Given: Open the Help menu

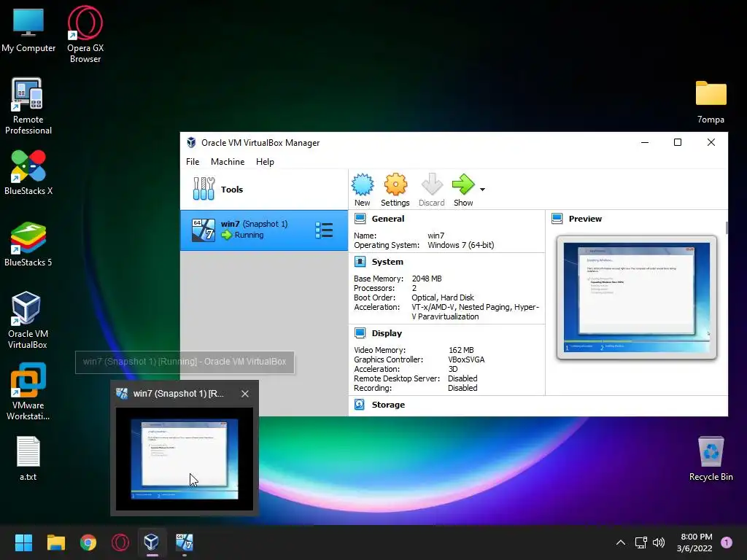Looking at the screenshot, I should coord(265,162).
